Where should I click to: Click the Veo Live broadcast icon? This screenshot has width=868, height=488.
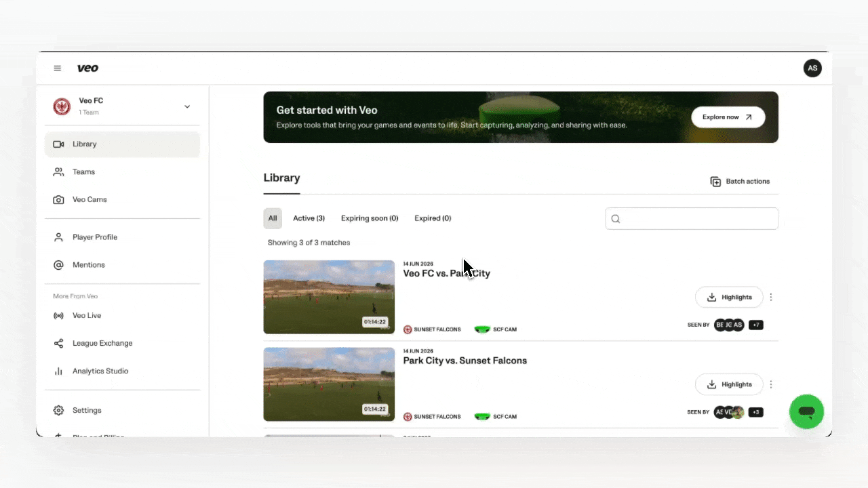pyautogui.click(x=58, y=316)
